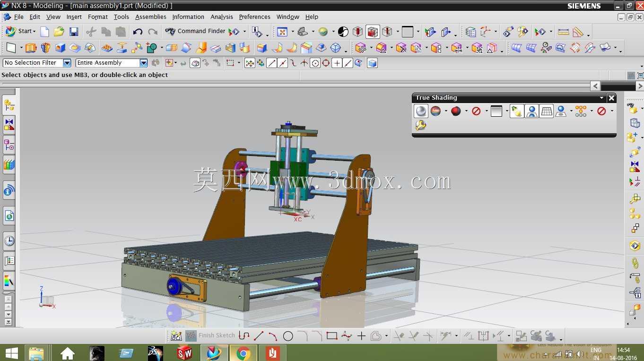This screenshot has height=361, width=644.
Task: Select the Extrude feature tool
Action: pyautogui.click(x=31, y=48)
